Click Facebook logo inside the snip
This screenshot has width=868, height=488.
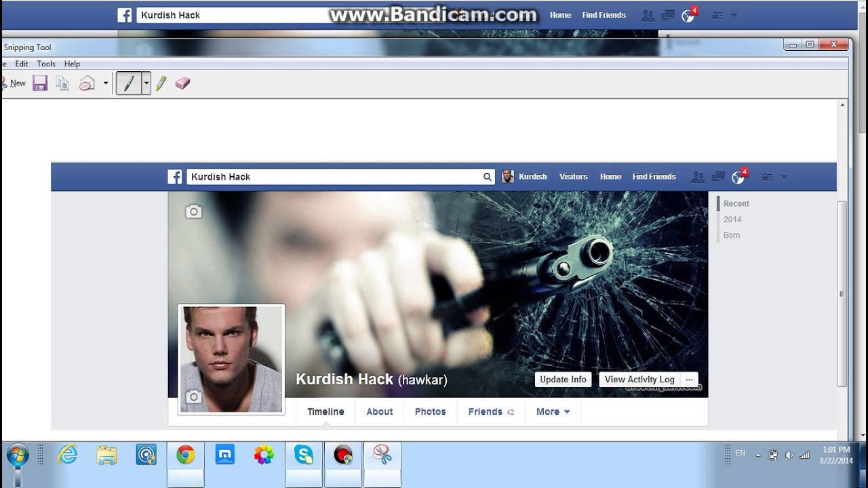pos(175,177)
